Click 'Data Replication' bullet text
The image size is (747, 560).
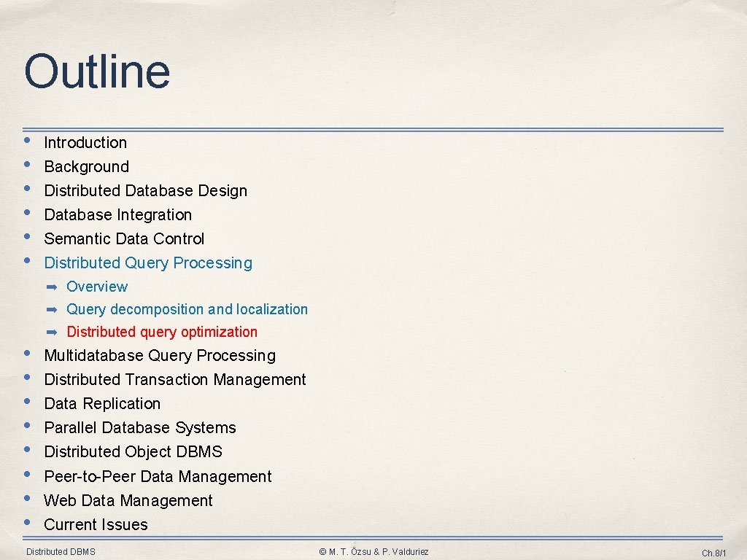[x=102, y=403]
